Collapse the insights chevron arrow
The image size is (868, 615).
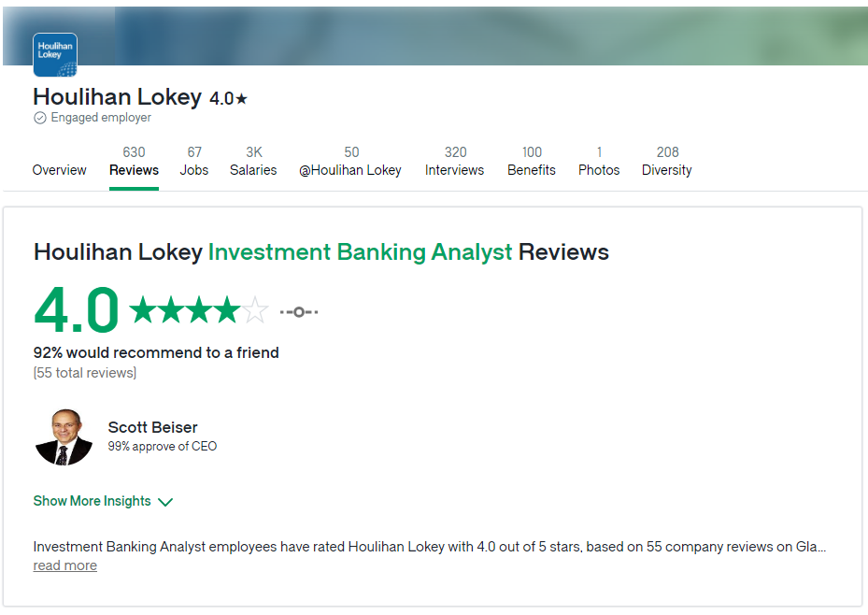point(165,502)
